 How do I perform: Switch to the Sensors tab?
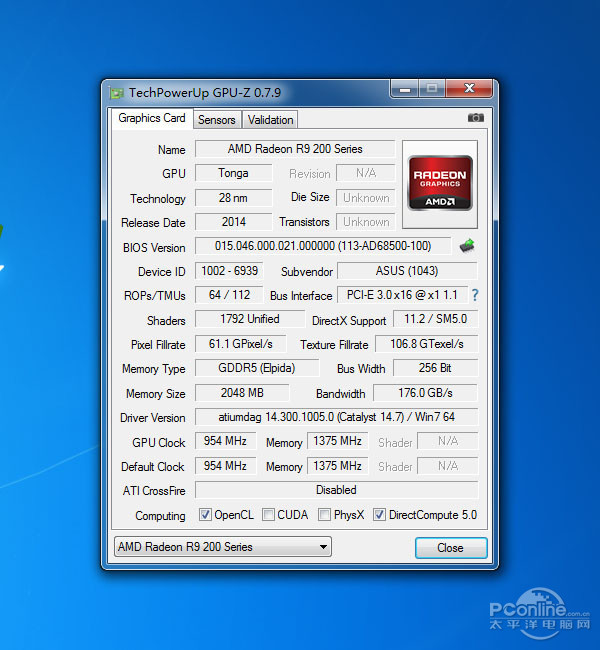tap(216, 120)
